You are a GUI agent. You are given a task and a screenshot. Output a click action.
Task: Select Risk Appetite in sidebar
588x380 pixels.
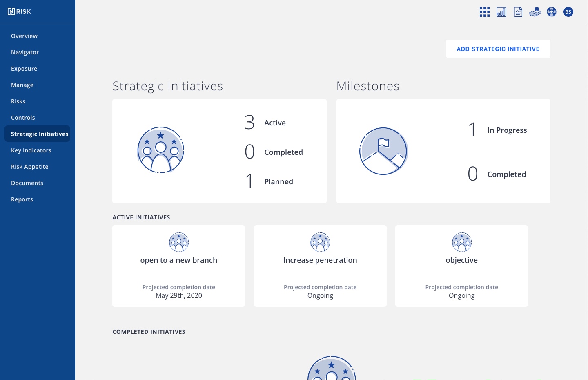(29, 167)
